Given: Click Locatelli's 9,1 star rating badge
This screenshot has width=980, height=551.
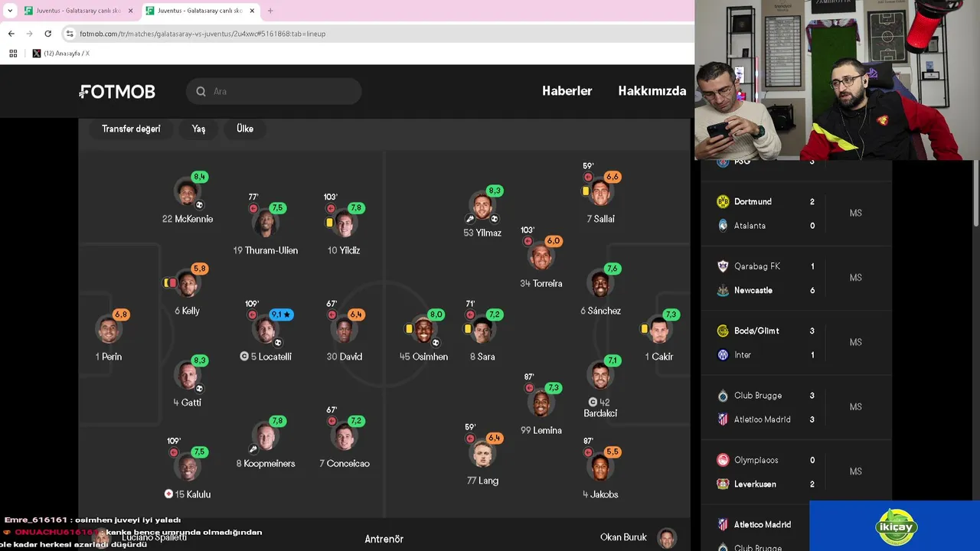Looking at the screenshot, I should point(281,315).
